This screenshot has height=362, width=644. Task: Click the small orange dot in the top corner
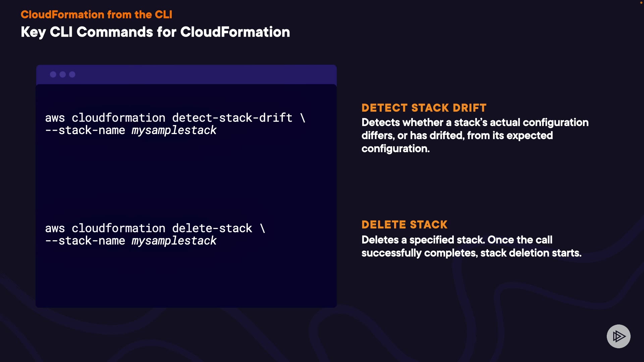click(x=641, y=3)
